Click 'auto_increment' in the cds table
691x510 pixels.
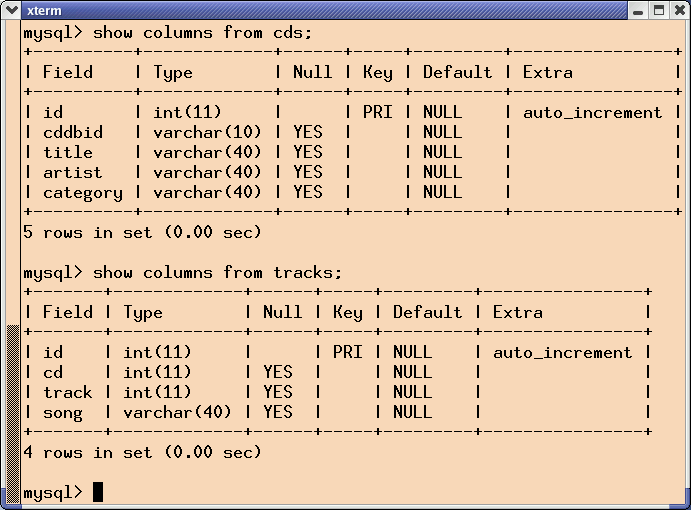(592, 112)
